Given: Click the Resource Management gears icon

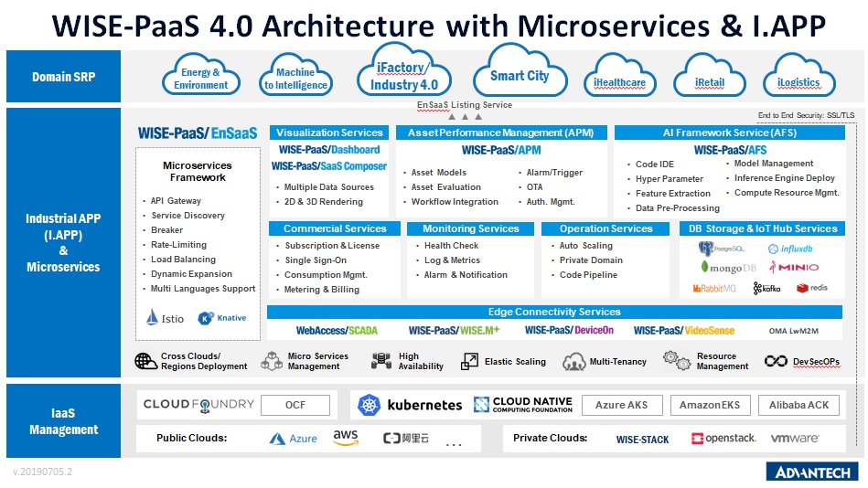Looking at the screenshot, I should pos(677,361).
